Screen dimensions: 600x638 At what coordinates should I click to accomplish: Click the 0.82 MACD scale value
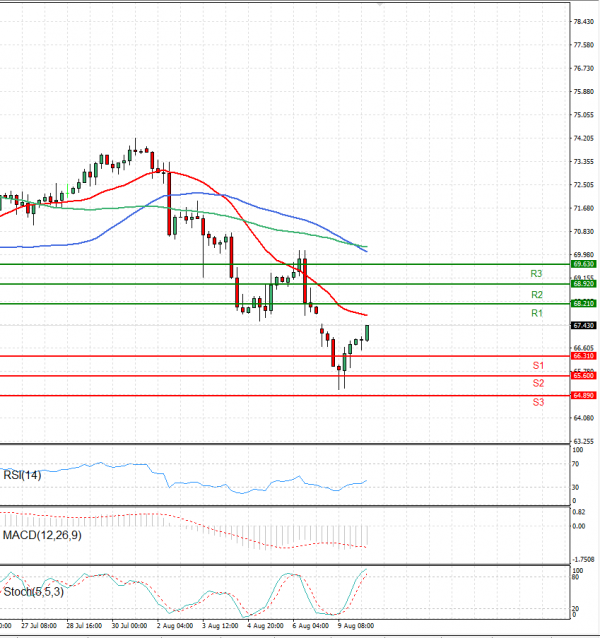pos(578,512)
